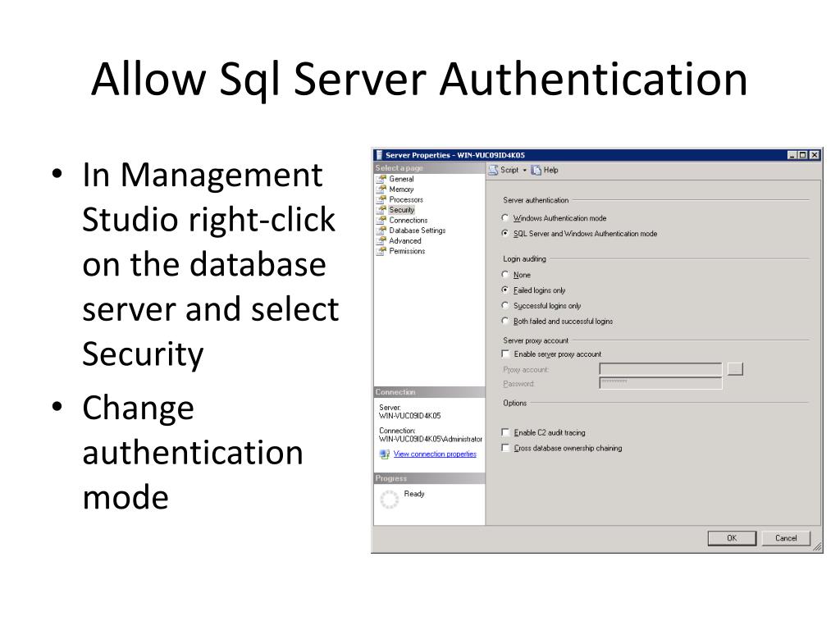Image resolution: width=840 pixels, height=630 pixels.
Task: Click the OK button
Action: click(732, 538)
